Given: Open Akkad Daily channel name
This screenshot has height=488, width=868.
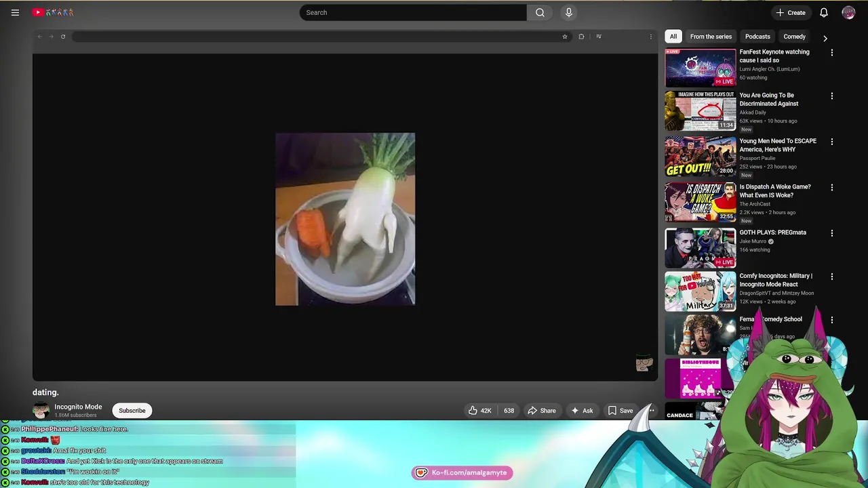Looking at the screenshot, I should point(753,113).
